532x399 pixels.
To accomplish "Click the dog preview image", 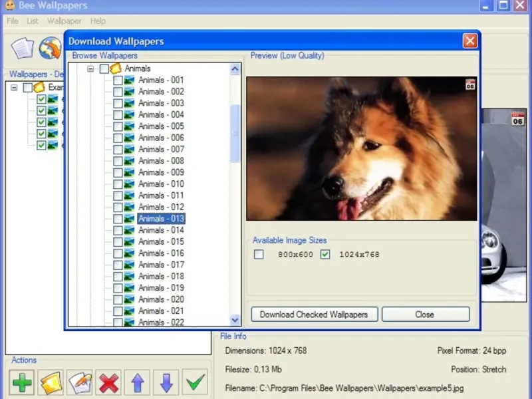I will tap(362, 148).
